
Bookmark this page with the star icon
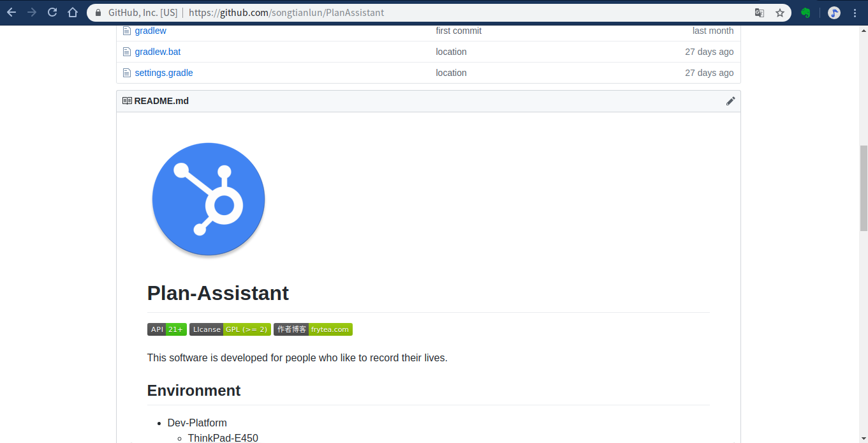pos(779,13)
